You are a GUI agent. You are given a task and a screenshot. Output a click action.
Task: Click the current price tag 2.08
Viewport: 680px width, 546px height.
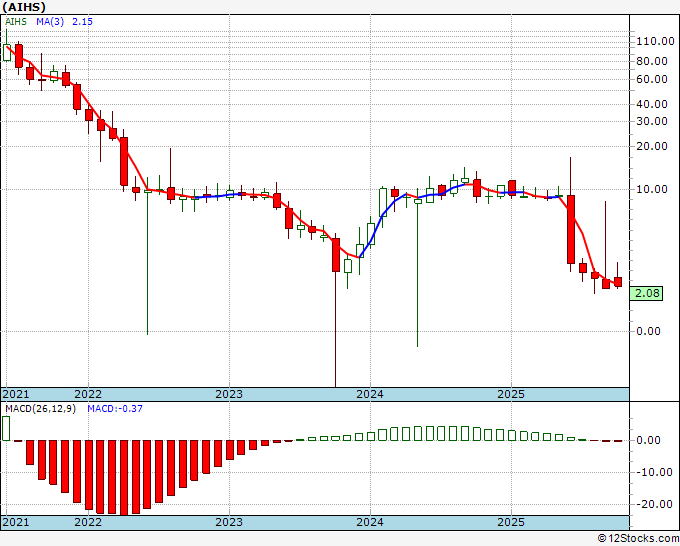coord(646,294)
